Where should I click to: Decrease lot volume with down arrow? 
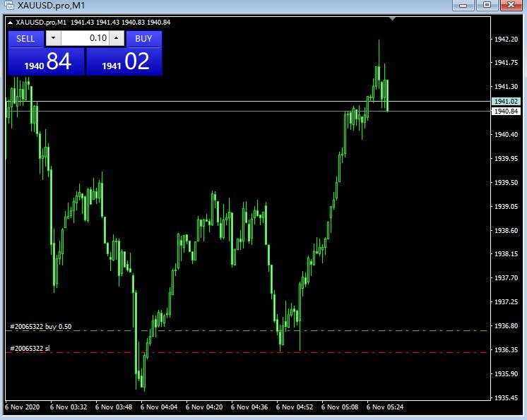point(53,38)
